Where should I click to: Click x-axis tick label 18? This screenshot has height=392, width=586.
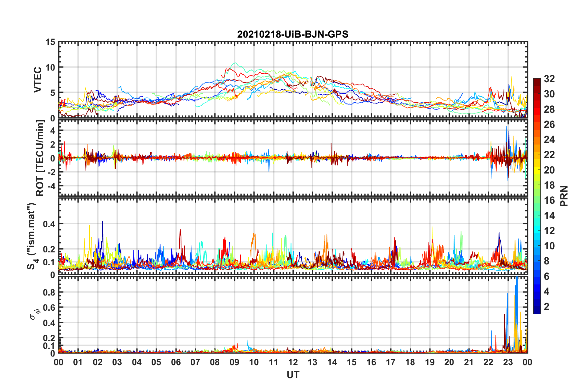(x=410, y=362)
